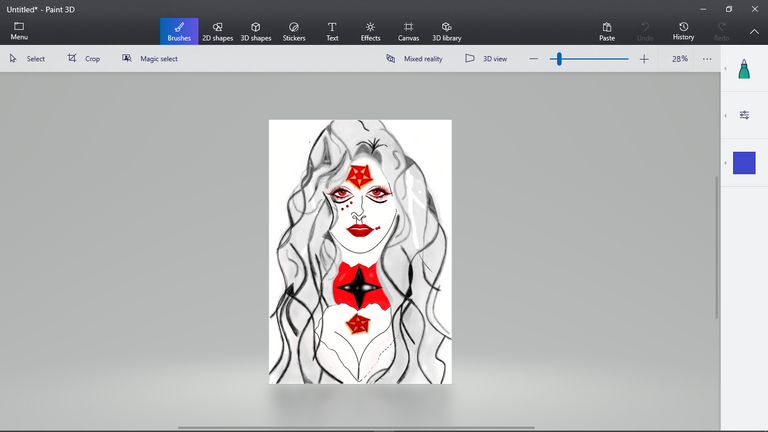Click the 28% zoom value field
Viewport: 768px width, 432px height.
click(680, 59)
